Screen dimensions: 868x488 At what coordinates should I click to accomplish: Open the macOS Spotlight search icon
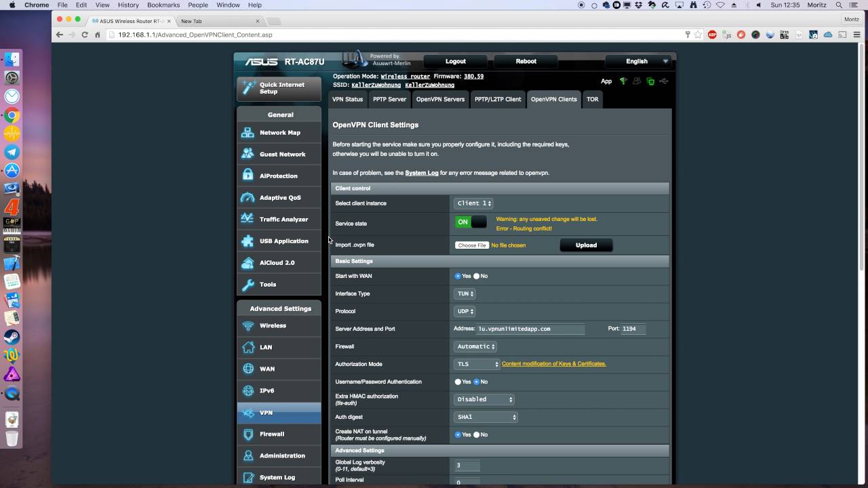[x=839, y=5]
